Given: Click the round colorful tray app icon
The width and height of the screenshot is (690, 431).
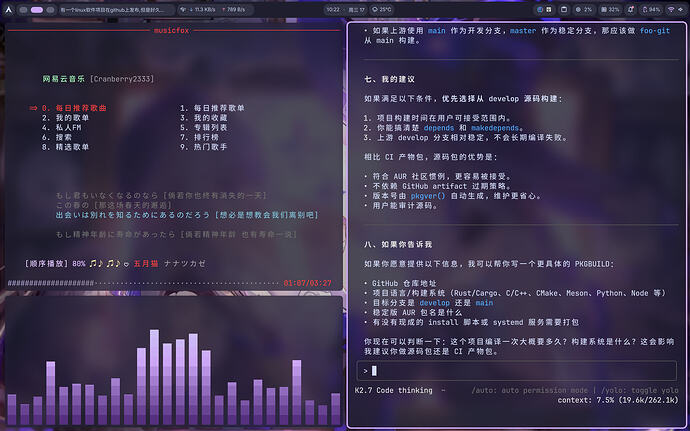Looking at the screenshot, I should 540,10.
